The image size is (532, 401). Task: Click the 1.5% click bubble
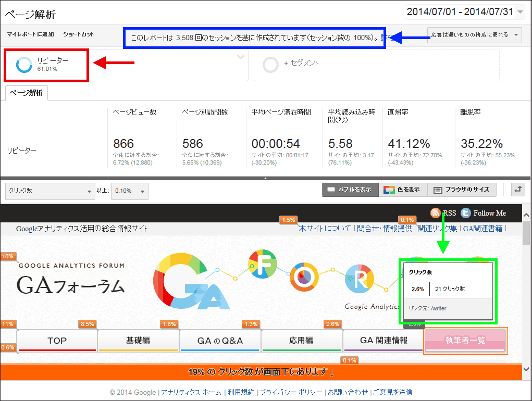(x=288, y=220)
